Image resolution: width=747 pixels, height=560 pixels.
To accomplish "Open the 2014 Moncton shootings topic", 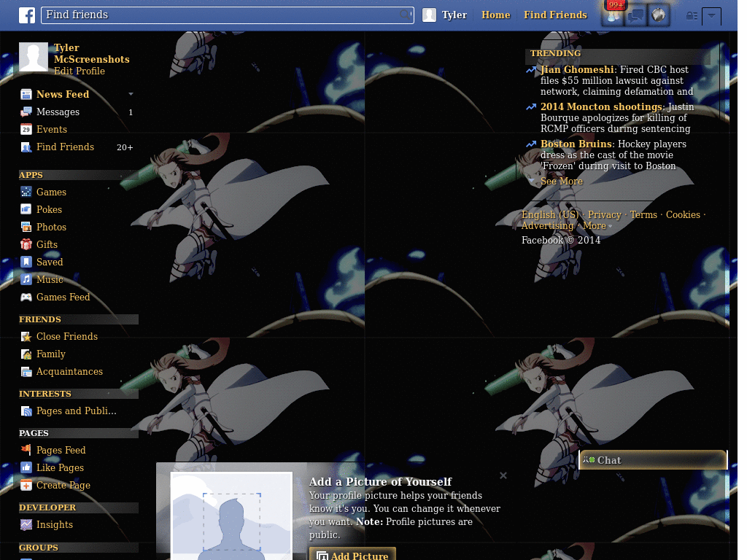I will tap(601, 106).
